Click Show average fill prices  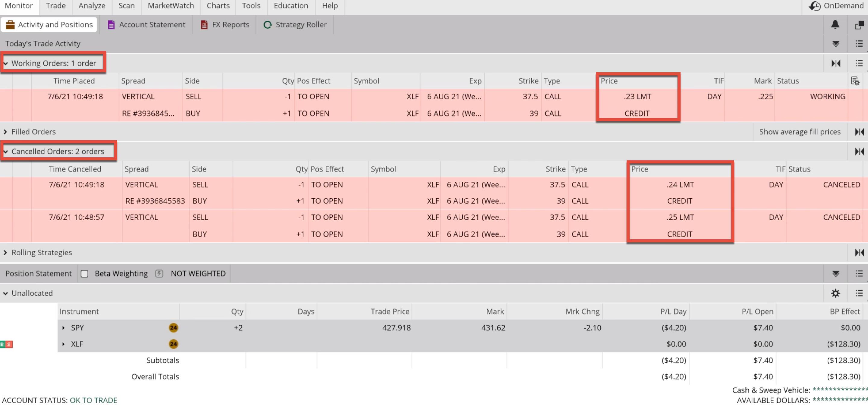coord(800,132)
